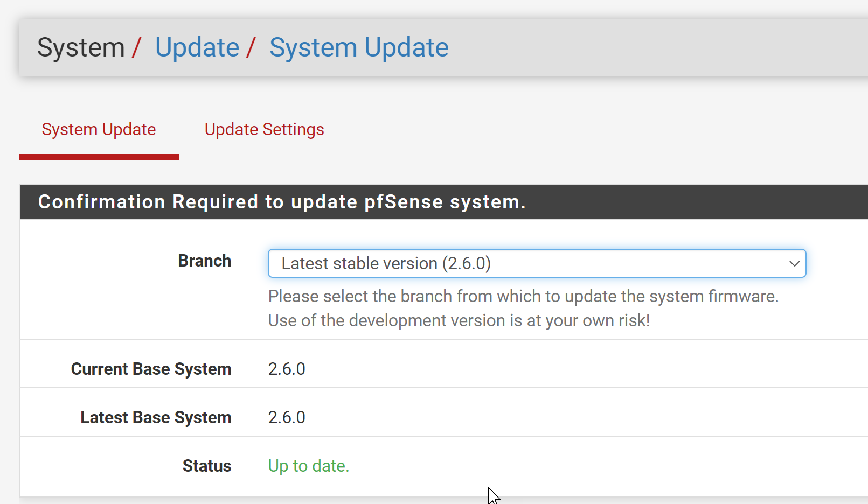
Task: Click the 'Up to date.' status text
Action: tap(309, 466)
